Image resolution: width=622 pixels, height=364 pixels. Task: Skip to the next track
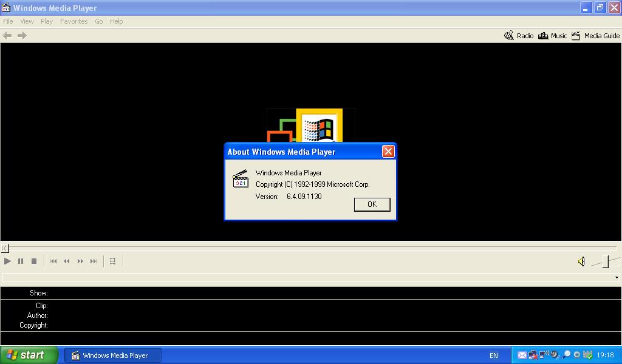[93, 261]
